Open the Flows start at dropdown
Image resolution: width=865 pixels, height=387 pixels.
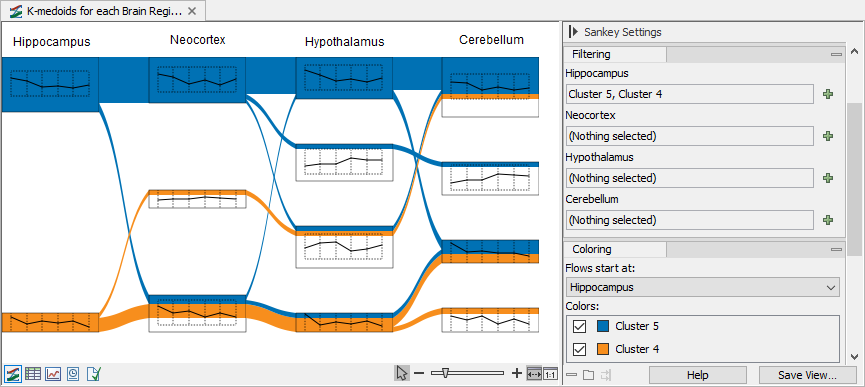pyautogui.click(x=703, y=287)
